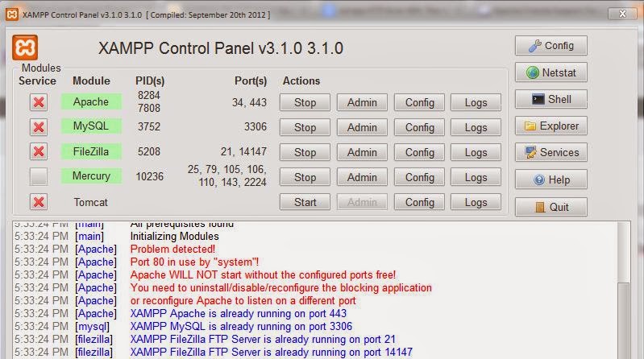Toggle the Tomcat service checkbox
644x359 pixels.
tap(39, 202)
